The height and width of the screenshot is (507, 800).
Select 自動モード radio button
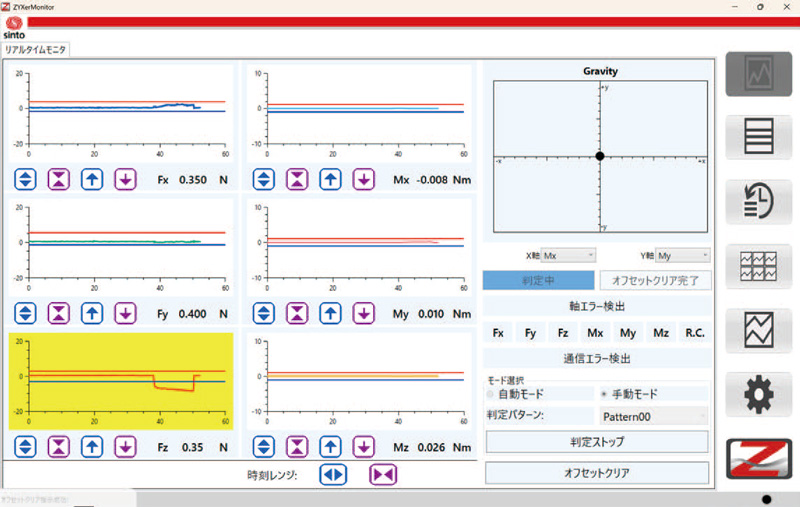point(491,394)
